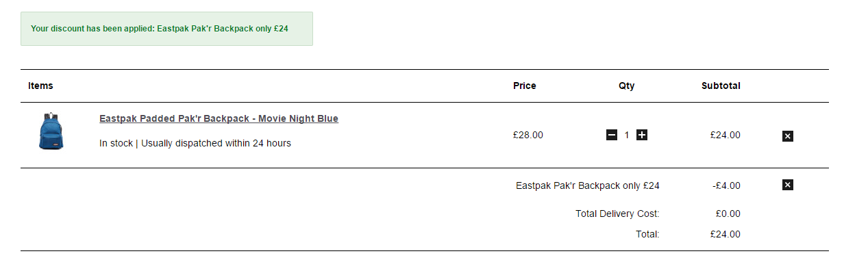868x258 pixels.
Task: Click the quantity value 1
Action: (627, 135)
